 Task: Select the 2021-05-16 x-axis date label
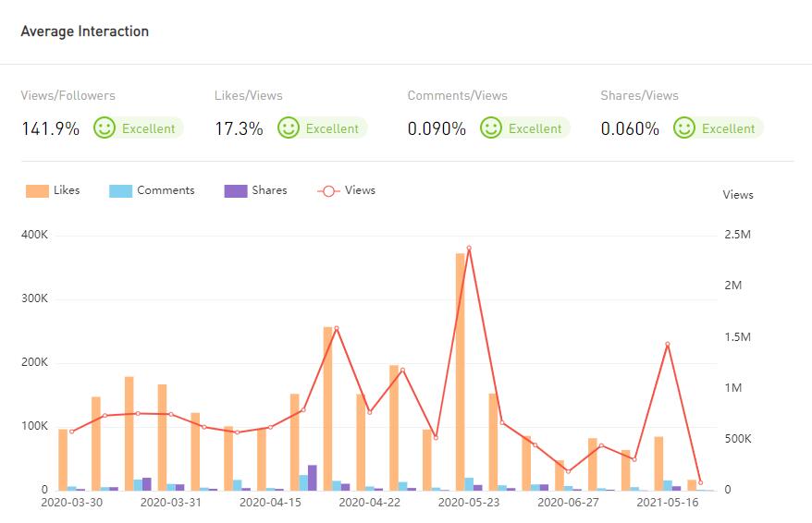tap(668, 504)
